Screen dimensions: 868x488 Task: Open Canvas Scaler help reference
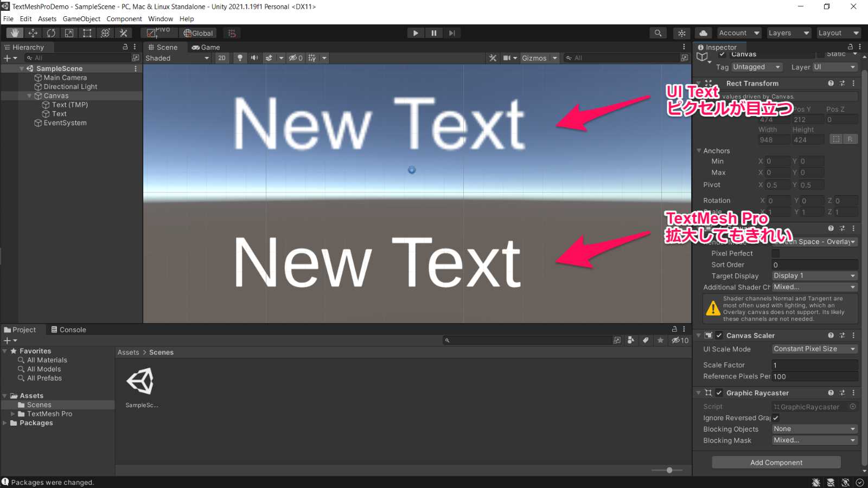831,336
